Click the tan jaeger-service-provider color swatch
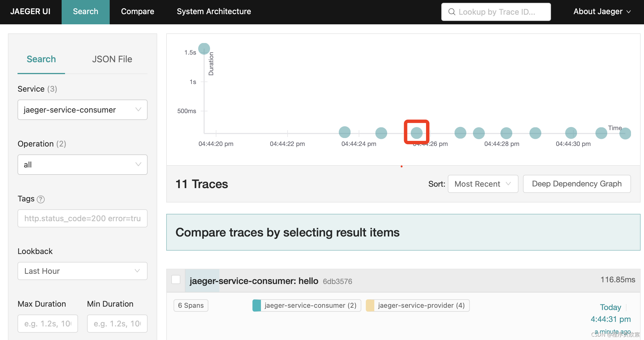 [370, 305]
